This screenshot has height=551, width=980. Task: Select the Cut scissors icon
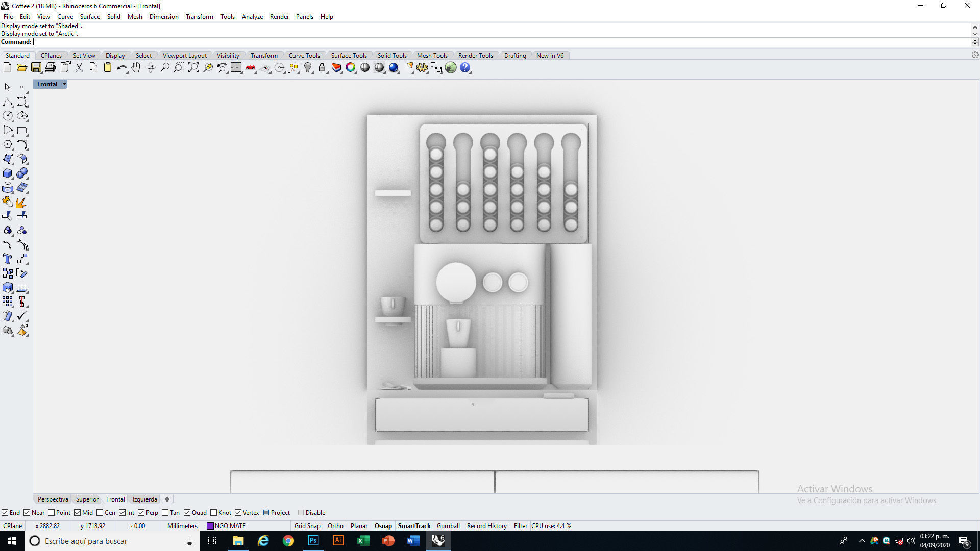click(x=79, y=68)
